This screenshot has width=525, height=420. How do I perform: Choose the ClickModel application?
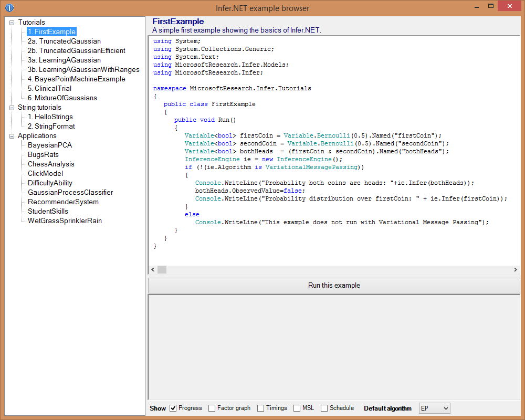45,173
